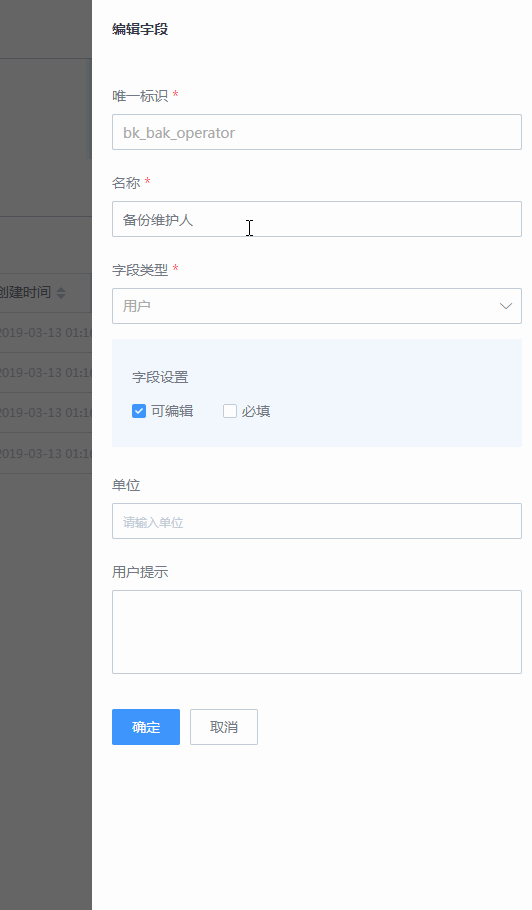
Task: Click the 字段类型 field label
Action: point(140,270)
